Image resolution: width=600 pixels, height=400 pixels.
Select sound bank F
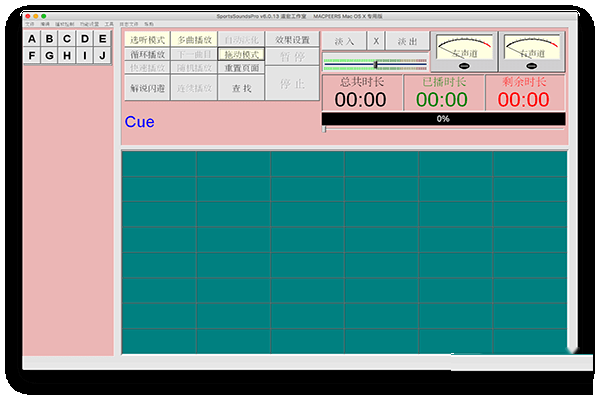[x=32, y=56]
